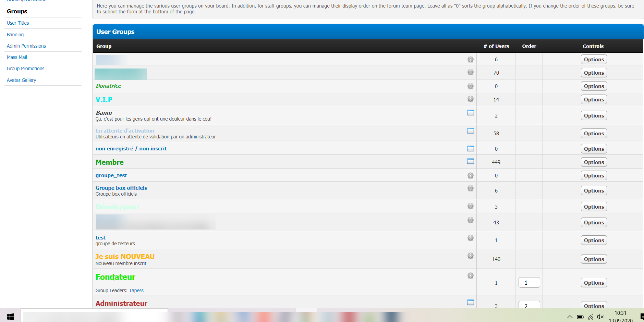
Task: Click Administrateur display order field
Action: 529,305
